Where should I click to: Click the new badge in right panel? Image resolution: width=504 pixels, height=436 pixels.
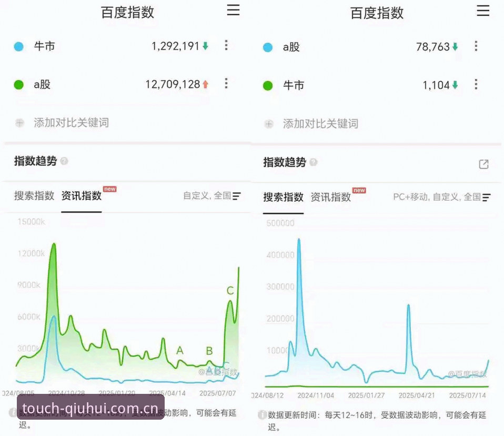click(x=359, y=191)
